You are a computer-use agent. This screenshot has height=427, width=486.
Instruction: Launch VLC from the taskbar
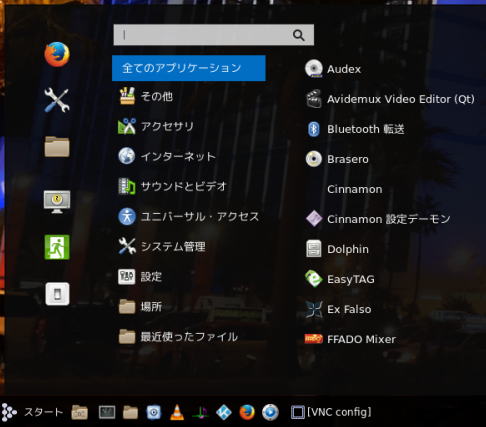tap(177, 412)
